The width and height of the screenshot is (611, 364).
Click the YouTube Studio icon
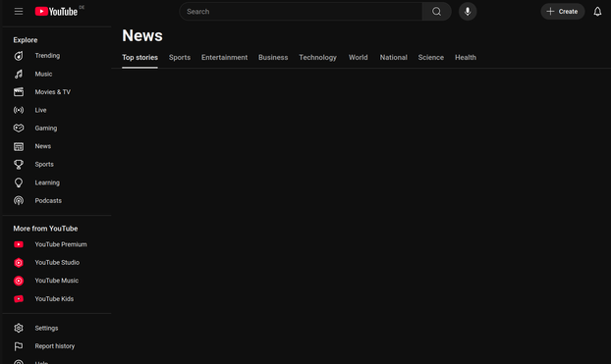point(19,262)
